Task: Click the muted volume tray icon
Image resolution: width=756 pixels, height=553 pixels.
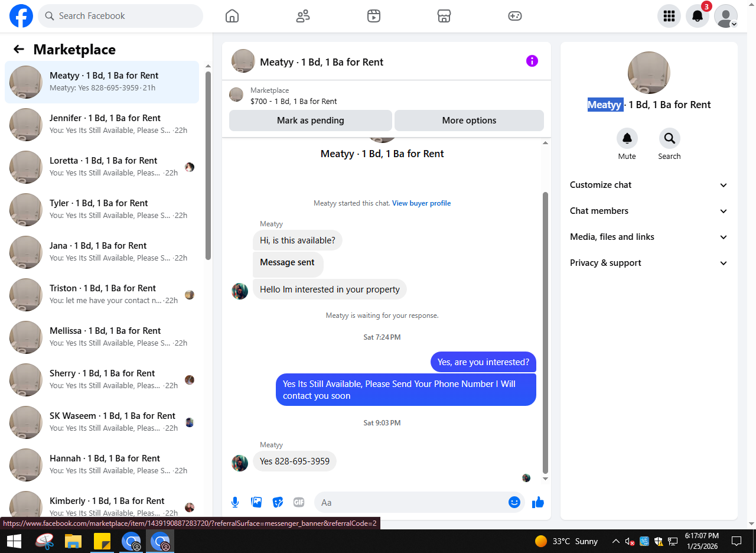Action: pos(630,541)
